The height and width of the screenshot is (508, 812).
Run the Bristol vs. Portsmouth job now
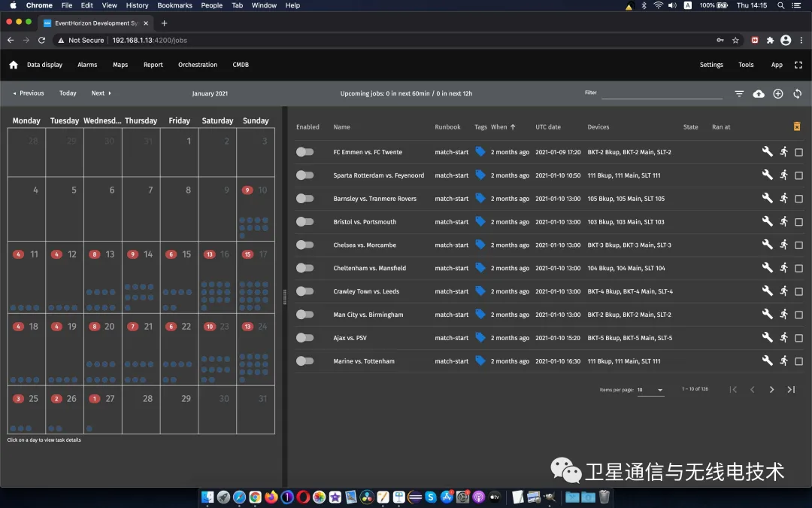click(784, 221)
